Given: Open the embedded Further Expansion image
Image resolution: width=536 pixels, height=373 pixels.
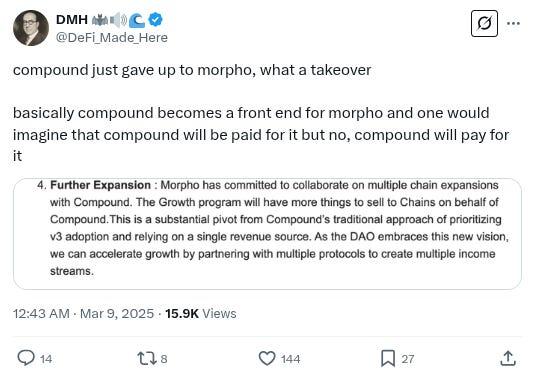Looking at the screenshot, I should 267,234.
